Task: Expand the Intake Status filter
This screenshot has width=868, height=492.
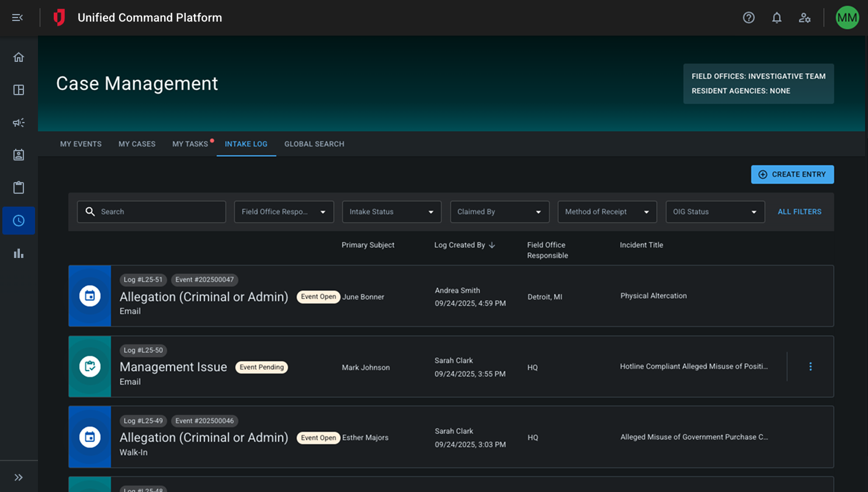Action: [391, 212]
